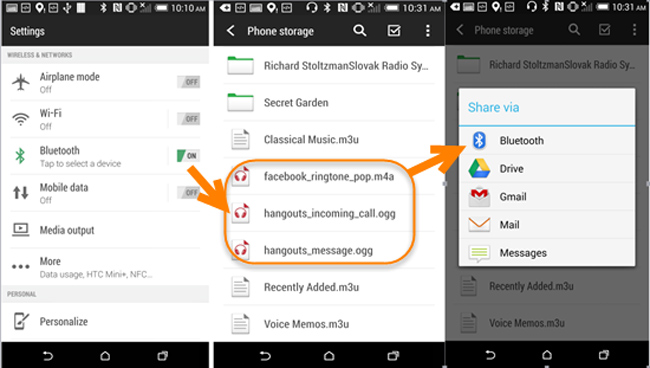This screenshot has width=650, height=368.
Task: Tap the Google Drive triangle icon
Action: click(x=479, y=169)
